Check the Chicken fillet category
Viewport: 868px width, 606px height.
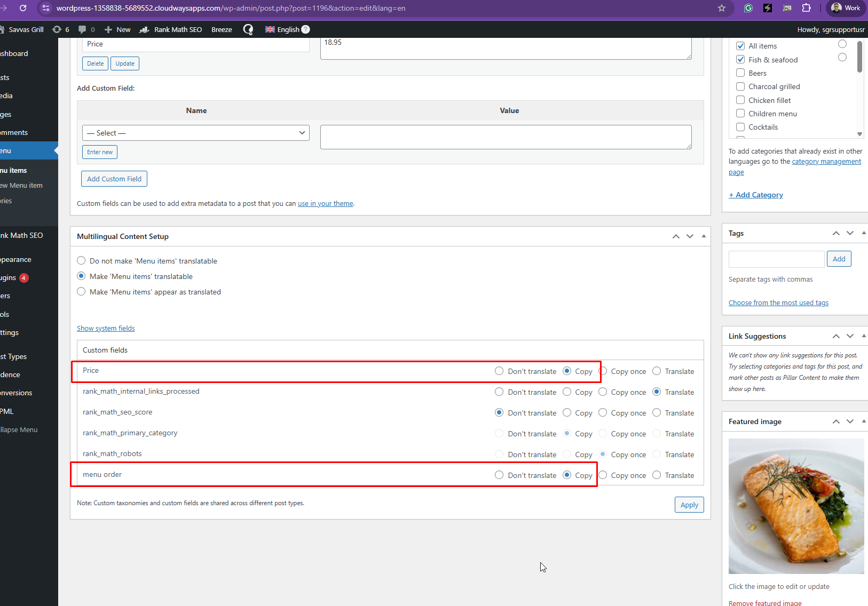pos(740,100)
